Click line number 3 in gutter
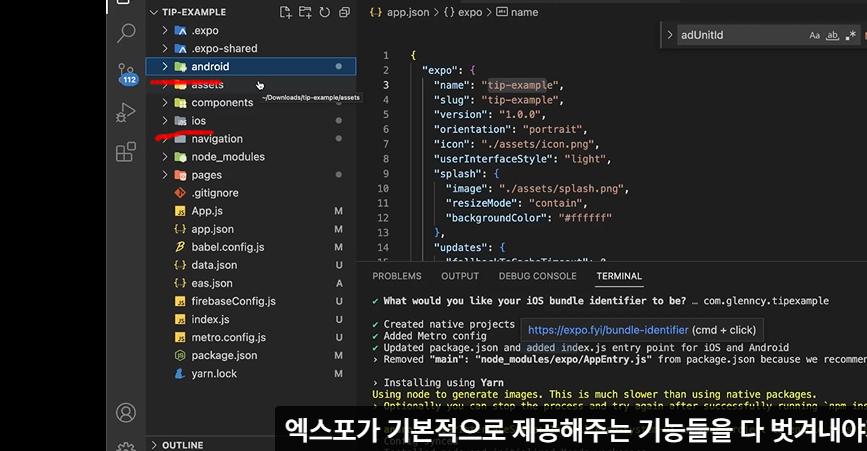 coord(386,85)
